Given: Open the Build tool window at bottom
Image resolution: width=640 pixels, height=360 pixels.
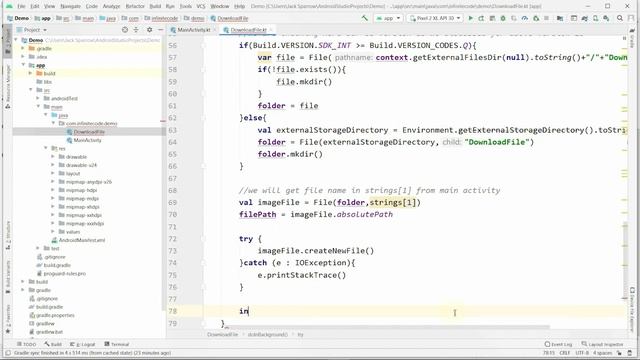Looking at the screenshot, I should pos(53,344).
